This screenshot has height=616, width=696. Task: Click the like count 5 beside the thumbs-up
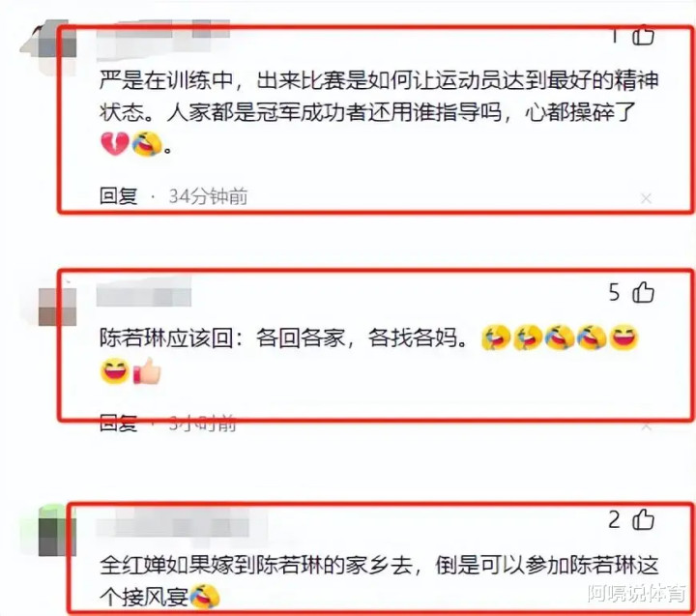pos(615,293)
